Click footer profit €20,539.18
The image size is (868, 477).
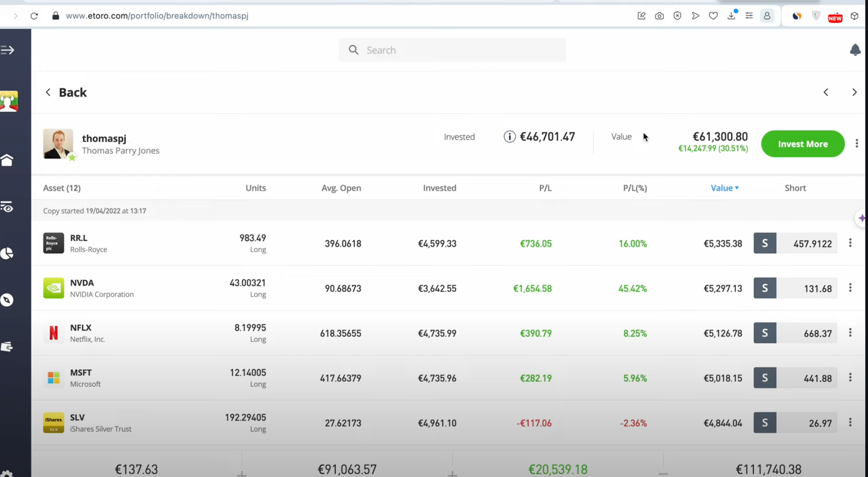pyautogui.click(x=558, y=469)
